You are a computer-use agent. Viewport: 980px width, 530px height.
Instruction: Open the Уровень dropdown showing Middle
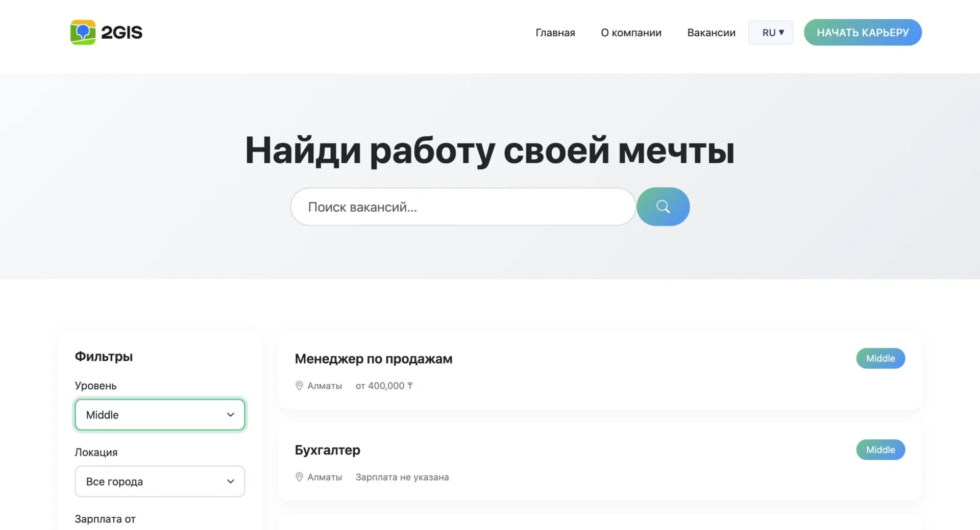[x=160, y=415]
